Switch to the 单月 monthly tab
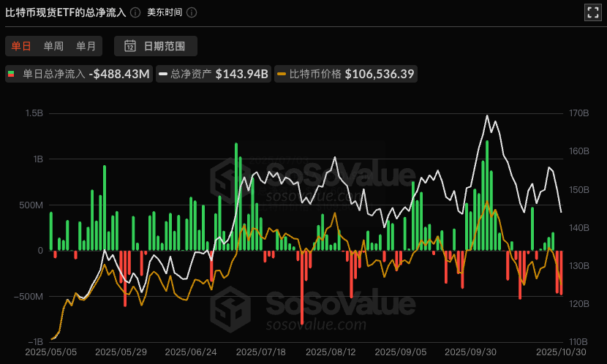This screenshot has height=364, width=607. point(86,46)
